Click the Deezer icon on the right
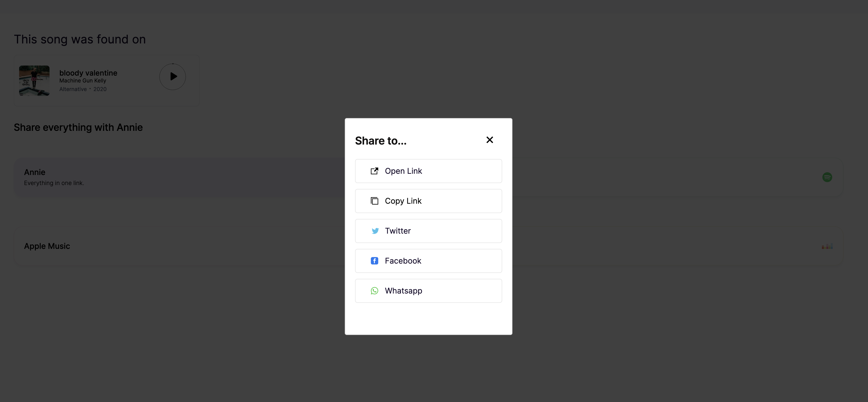The height and width of the screenshot is (402, 868). tap(827, 247)
